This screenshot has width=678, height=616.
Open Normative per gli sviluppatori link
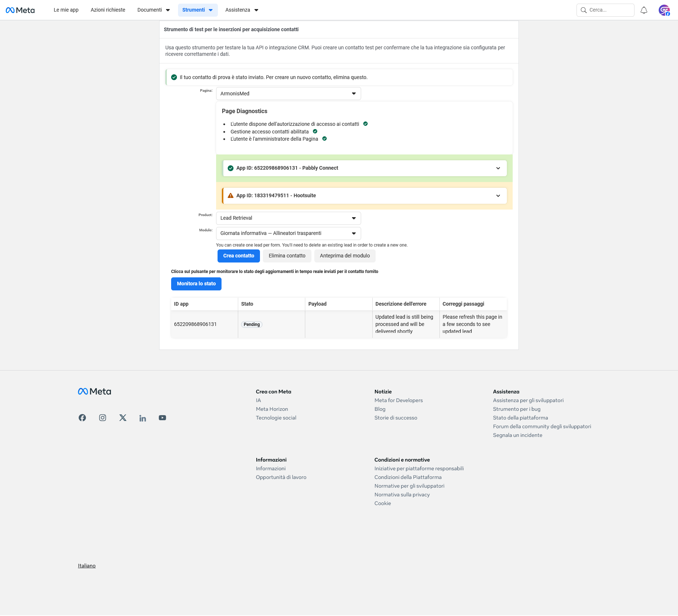(410, 486)
